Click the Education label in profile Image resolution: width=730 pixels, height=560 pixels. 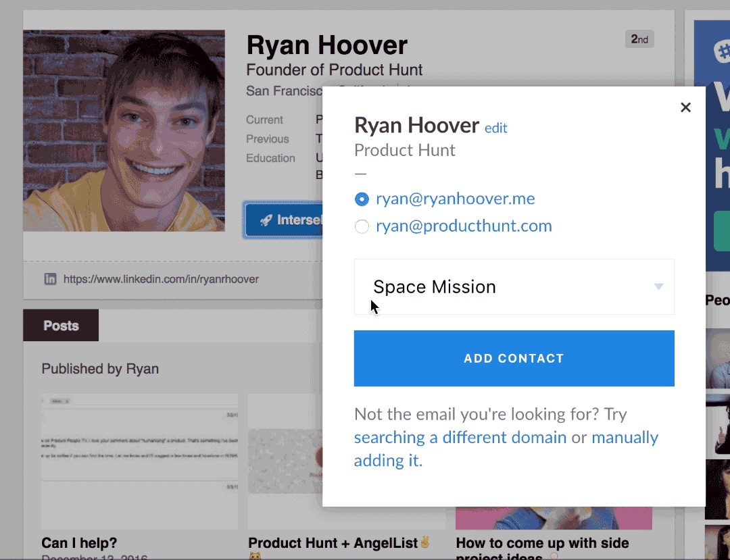point(270,158)
